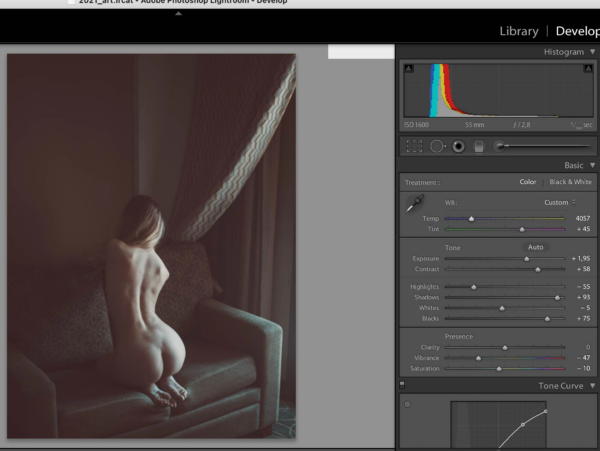Set Treatment to Color
The height and width of the screenshot is (451, 600).
(x=528, y=182)
